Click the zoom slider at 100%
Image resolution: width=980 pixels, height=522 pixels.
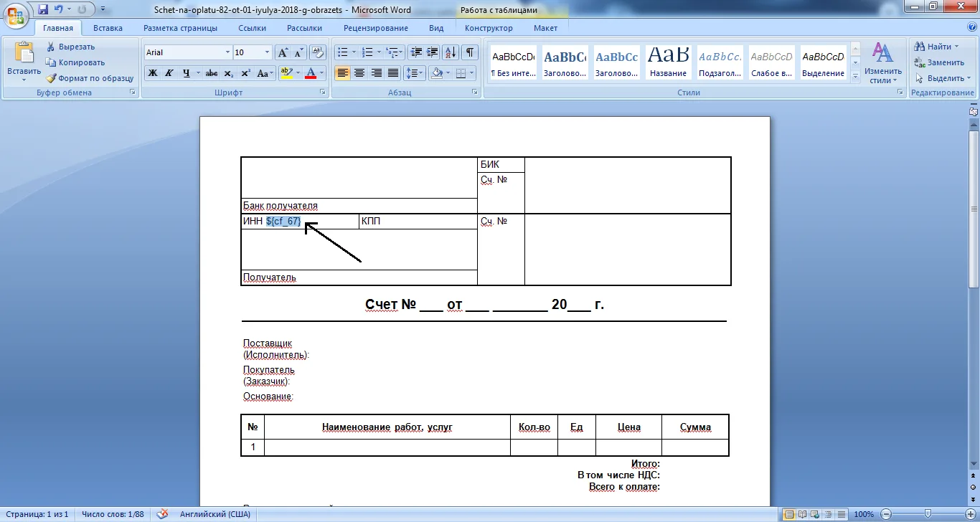tap(928, 514)
